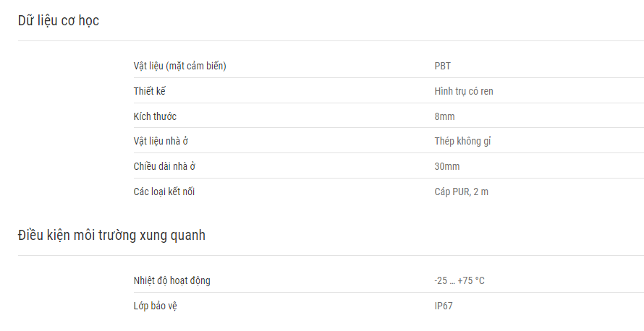
Task: Select the 'Thiết kế' row label
Action: (150, 91)
